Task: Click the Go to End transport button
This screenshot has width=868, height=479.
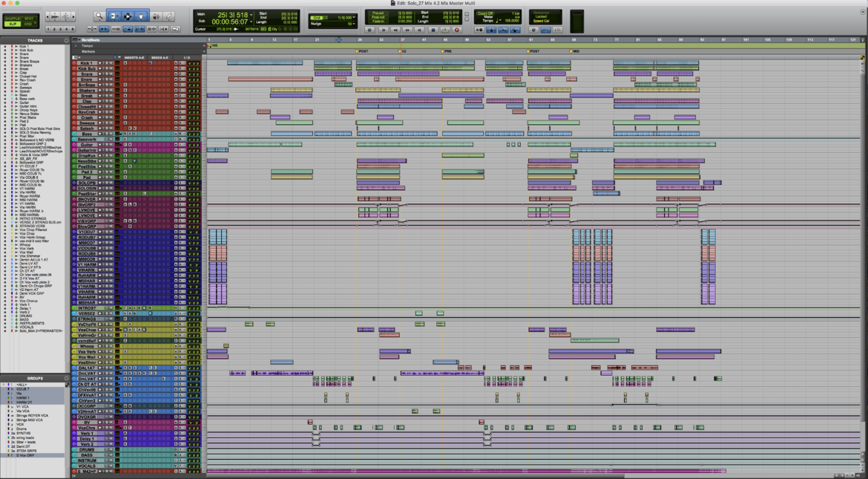Action: click(x=420, y=30)
